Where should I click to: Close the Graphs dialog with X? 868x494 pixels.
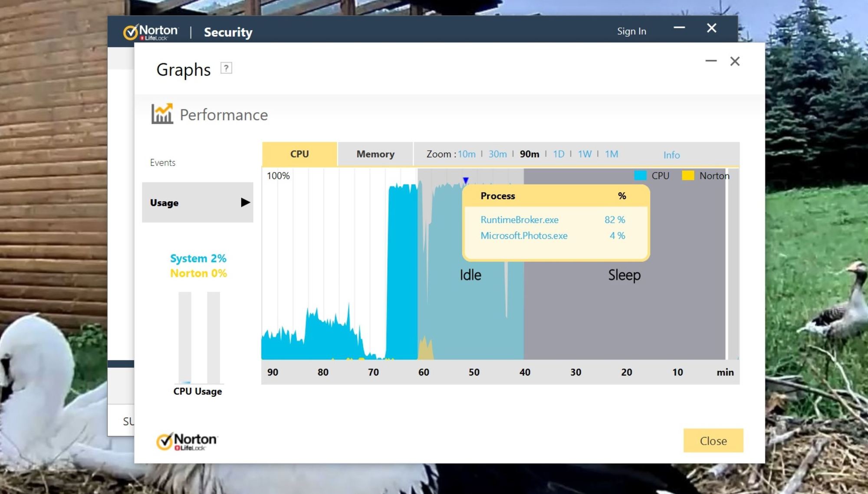(x=735, y=61)
